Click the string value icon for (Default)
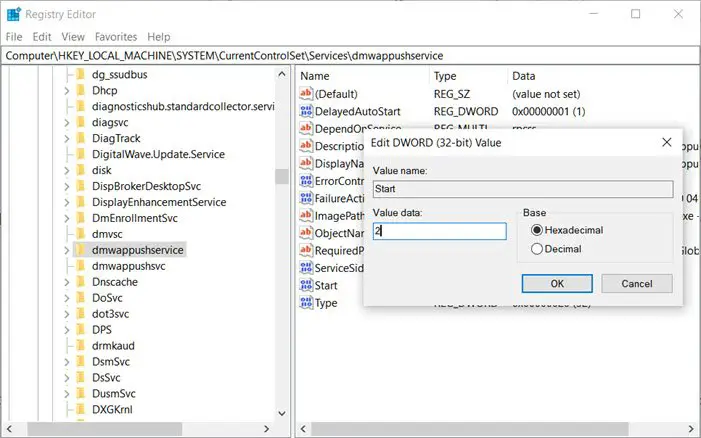Viewport: 701px width, 438px height. point(306,93)
